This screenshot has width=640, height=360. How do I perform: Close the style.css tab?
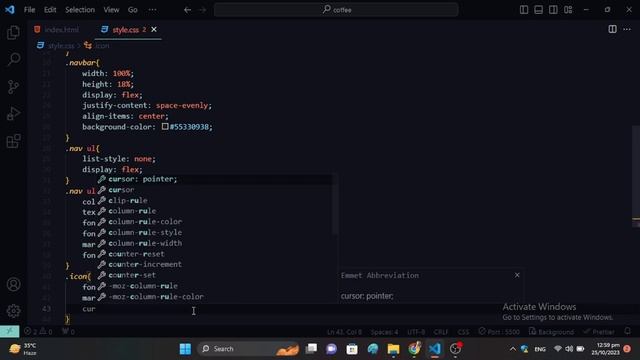click(x=154, y=29)
